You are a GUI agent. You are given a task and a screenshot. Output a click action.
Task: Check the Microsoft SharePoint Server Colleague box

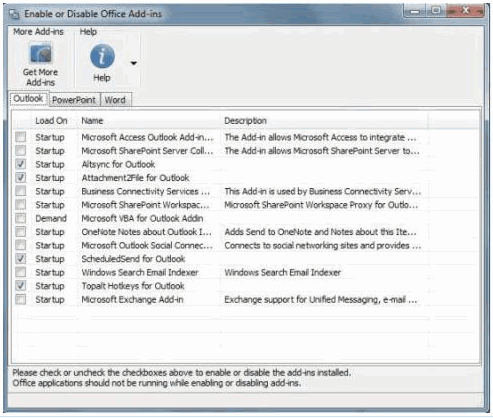click(21, 151)
